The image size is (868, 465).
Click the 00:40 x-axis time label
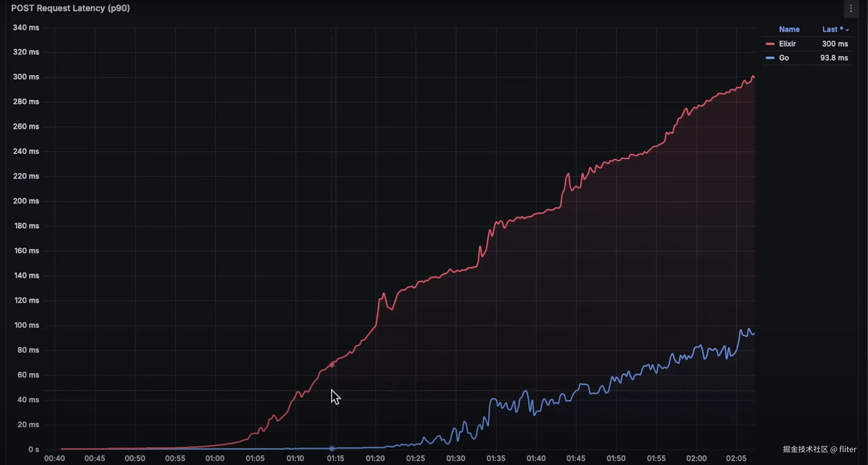pos(54,458)
